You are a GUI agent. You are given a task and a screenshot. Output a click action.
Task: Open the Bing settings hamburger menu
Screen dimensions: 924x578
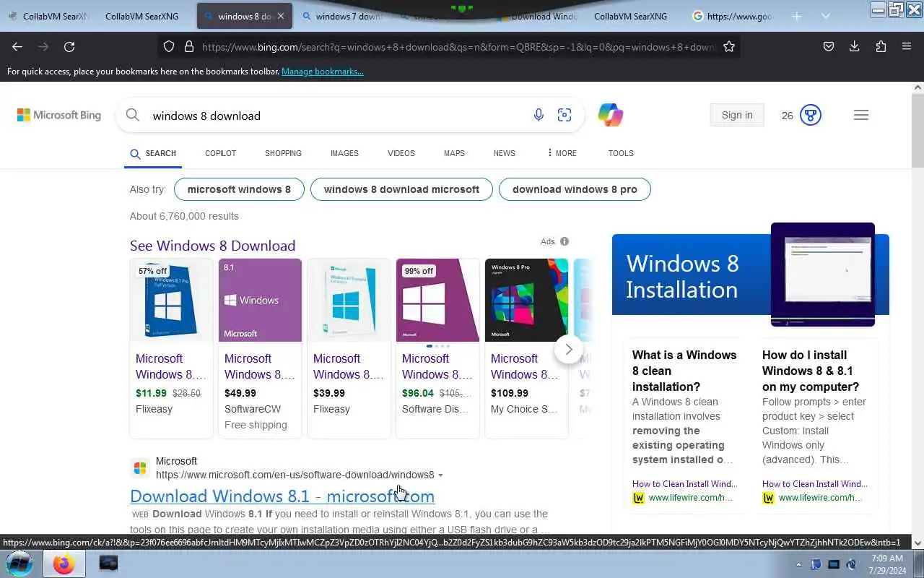(x=861, y=115)
